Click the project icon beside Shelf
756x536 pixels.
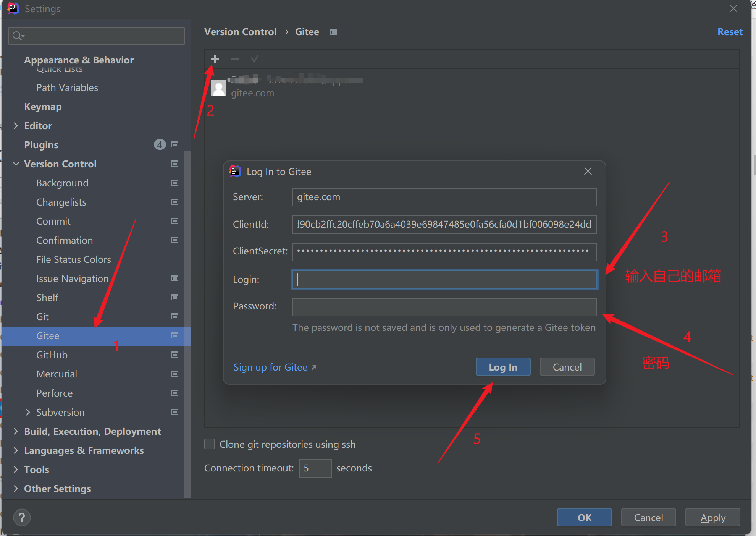pos(175,297)
